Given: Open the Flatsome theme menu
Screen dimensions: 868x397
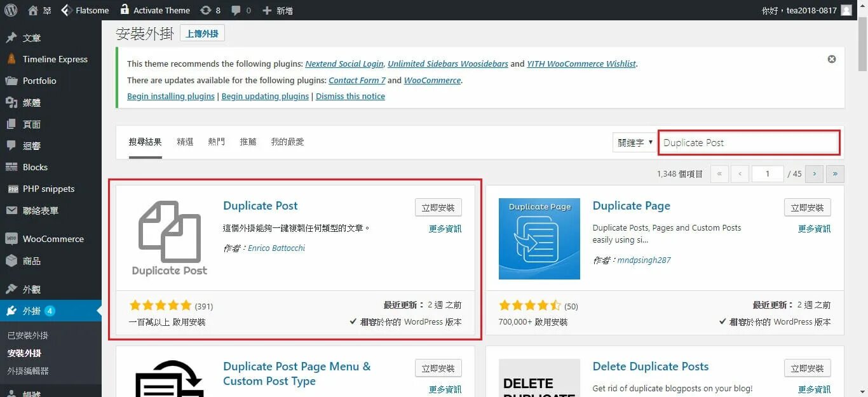Looking at the screenshot, I should click(x=85, y=10).
